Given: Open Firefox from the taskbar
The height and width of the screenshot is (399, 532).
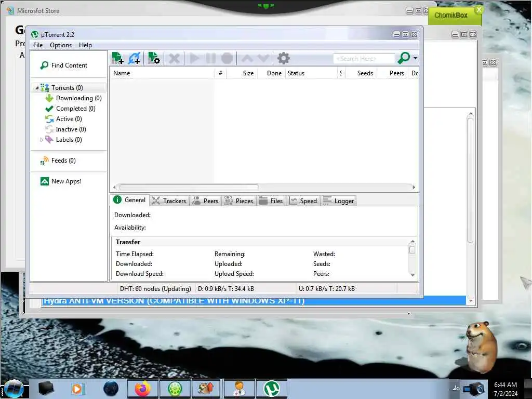Looking at the screenshot, I should point(142,389).
